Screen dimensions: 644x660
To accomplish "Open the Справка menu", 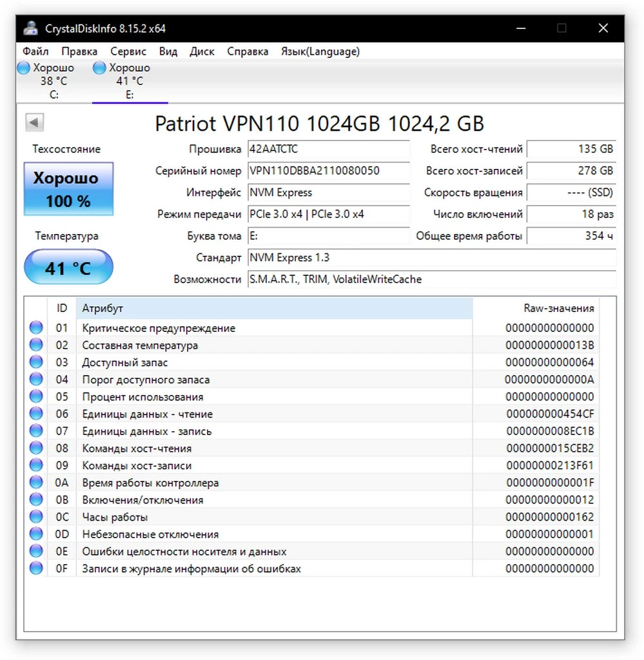I will click(x=248, y=52).
